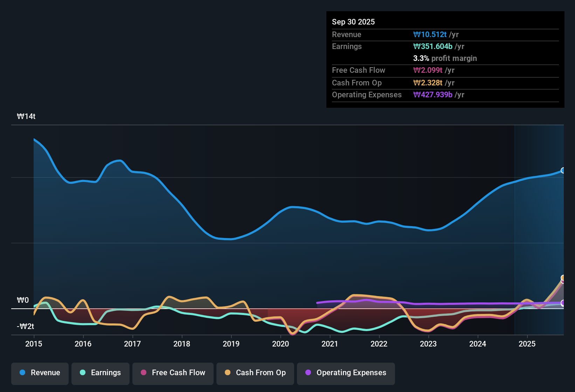Toggle the Operating Expenses series visibility
Image resolution: width=575 pixels, height=392 pixels.
tap(346, 373)
